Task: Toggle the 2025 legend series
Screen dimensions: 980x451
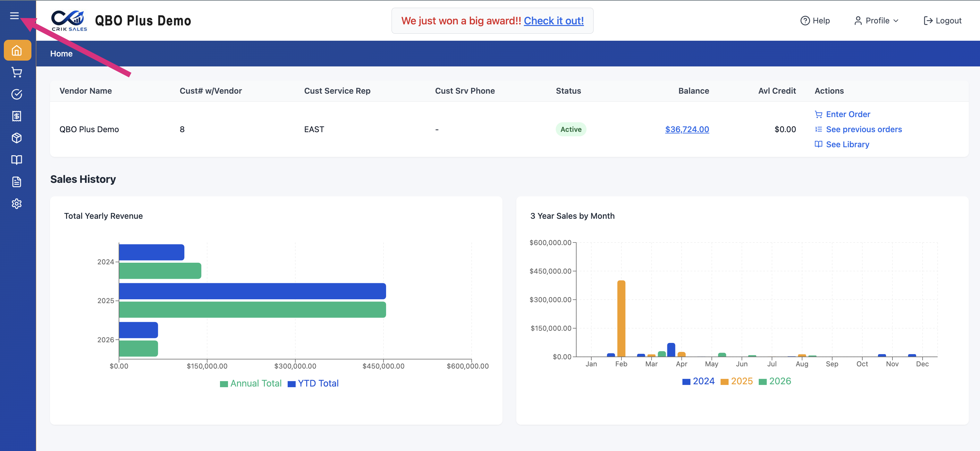Action: point(737,381)
